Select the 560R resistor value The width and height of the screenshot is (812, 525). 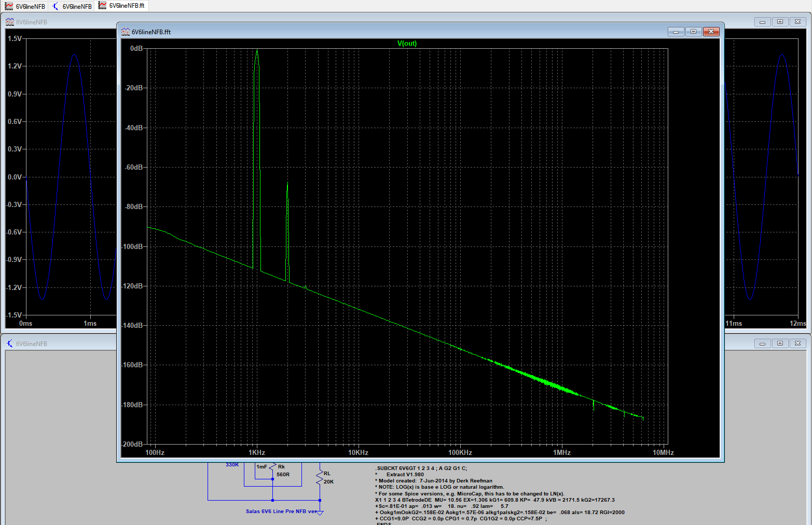click(x=283, y=474)
